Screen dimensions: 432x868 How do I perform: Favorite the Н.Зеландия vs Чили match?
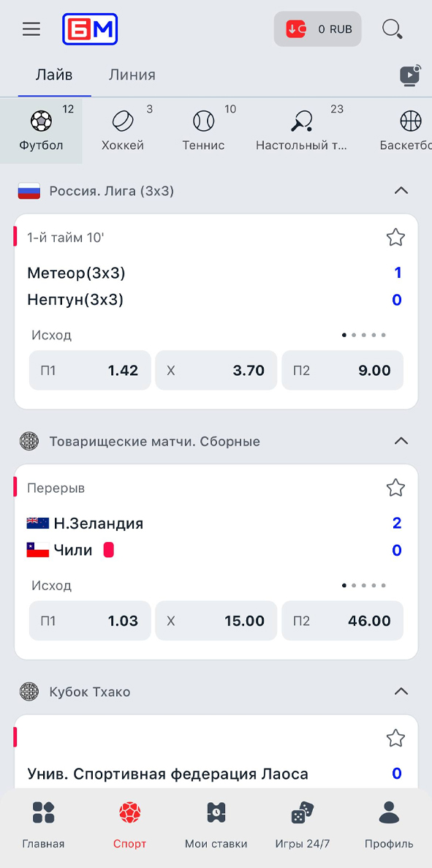tap(395, 488)
